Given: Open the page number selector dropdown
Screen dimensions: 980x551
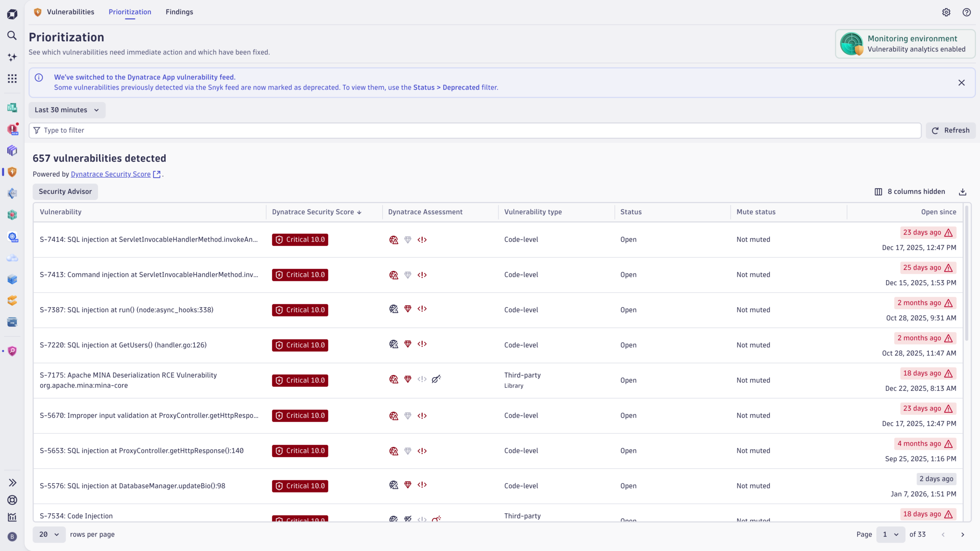Looking at the screenshot, I should [890, 534].
